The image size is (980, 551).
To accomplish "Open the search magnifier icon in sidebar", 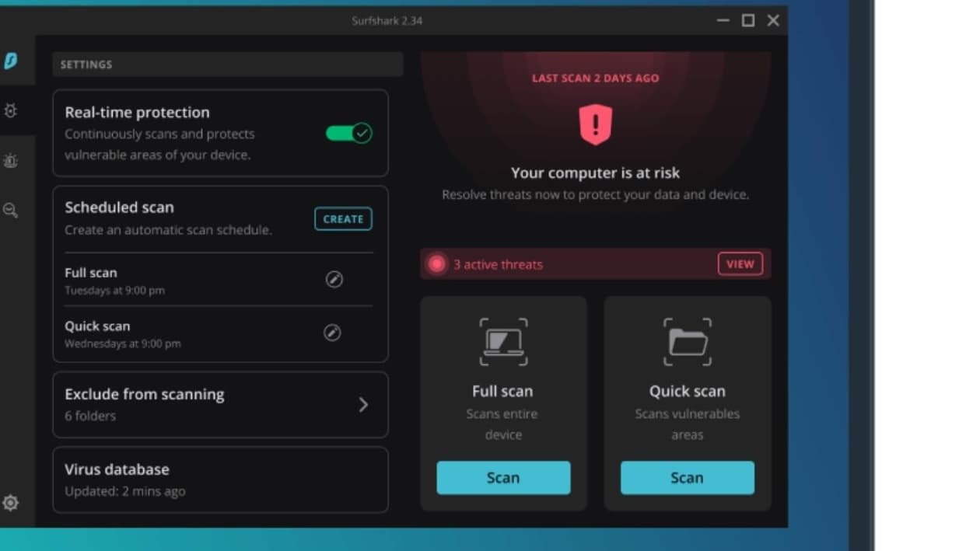I will pyautogui.click(x=10, y=211).
